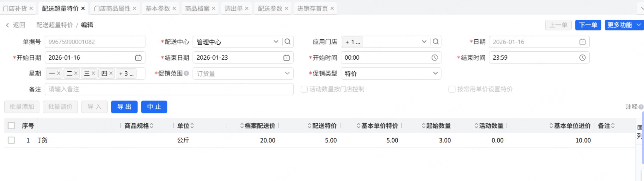The image size is (644, 181).
Task: Click the search icon beside 应用门店
Action: click(436, 42)
